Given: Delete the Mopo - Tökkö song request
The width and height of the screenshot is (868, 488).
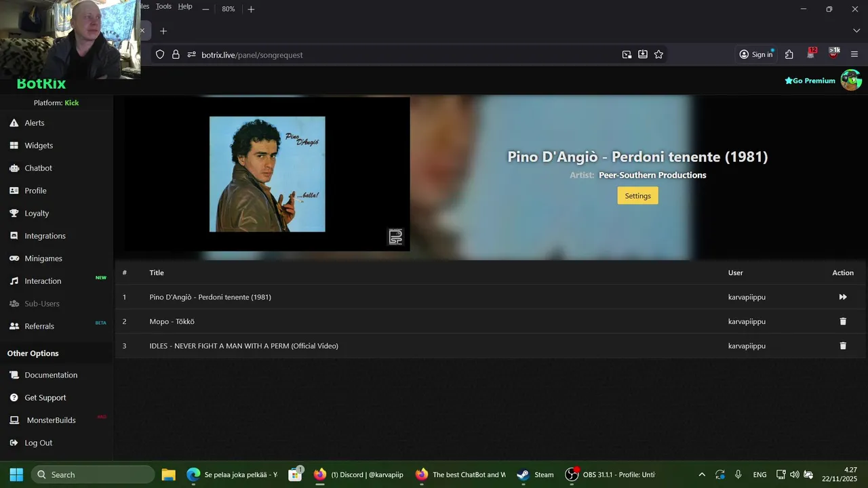Looking at the screenshot, I should (843, 321).
